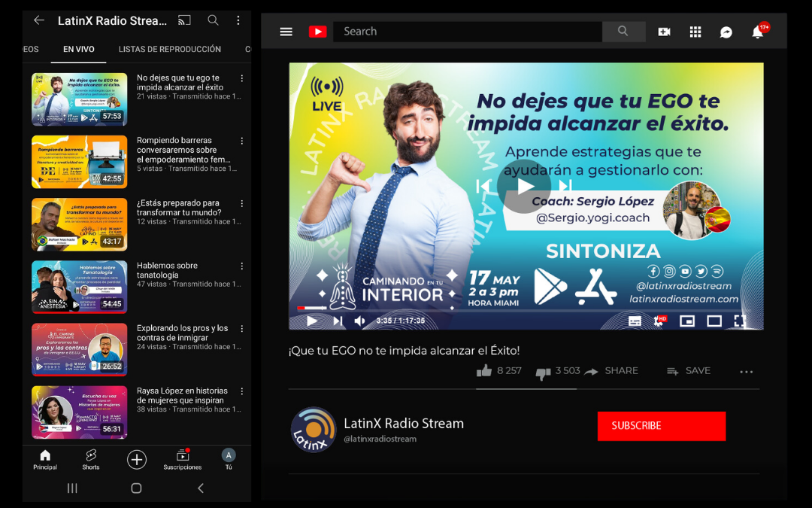Viewport: 812px width, 508px height.
Task: Tap the plus create button in bottom bar
Action: tap(137, 460)
